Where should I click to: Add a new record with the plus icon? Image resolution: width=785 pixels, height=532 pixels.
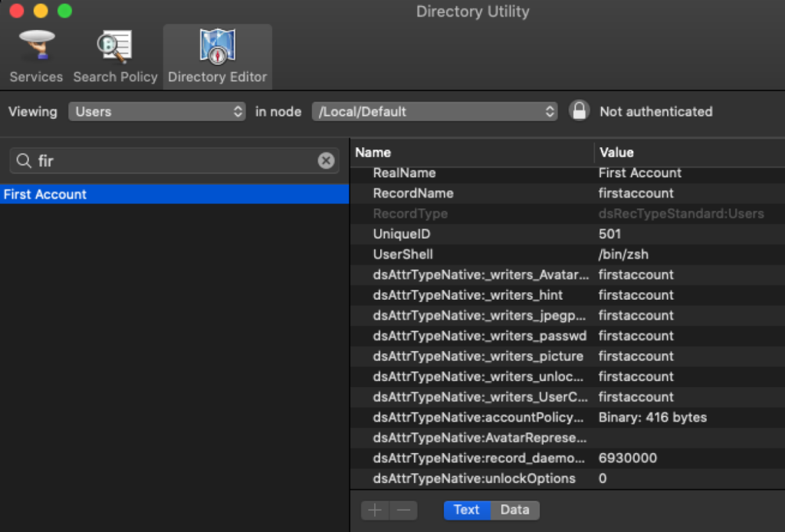click(374, 510)
